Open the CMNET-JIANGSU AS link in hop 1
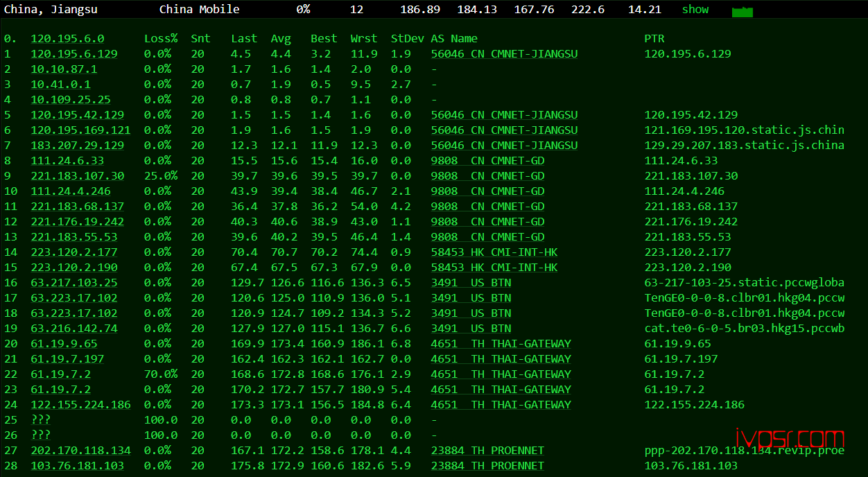This screenshot has width=868, height=477. (504, 54)
